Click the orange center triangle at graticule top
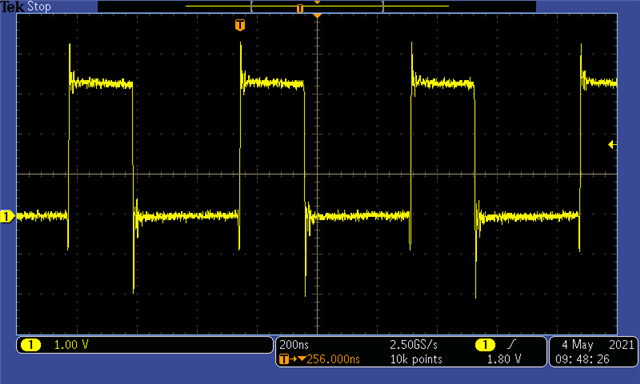The height and width of the screenshot is (384, 640). 317,16
